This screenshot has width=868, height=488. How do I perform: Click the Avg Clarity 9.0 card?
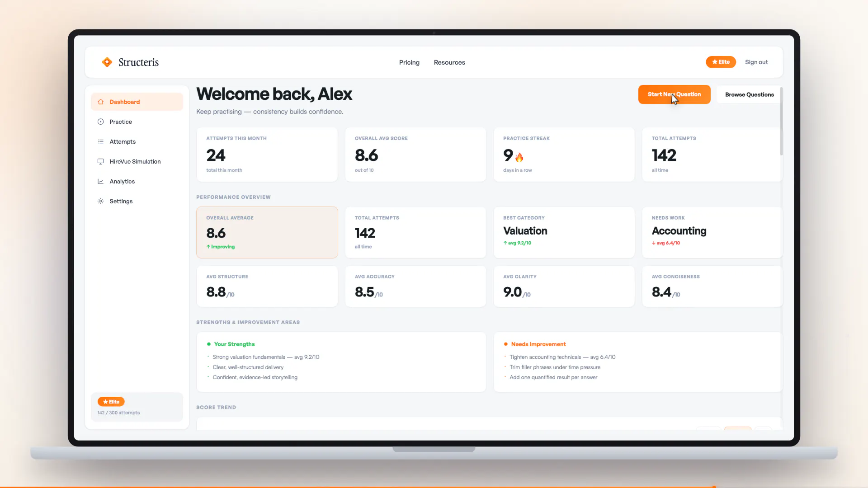tap(564, 286)
